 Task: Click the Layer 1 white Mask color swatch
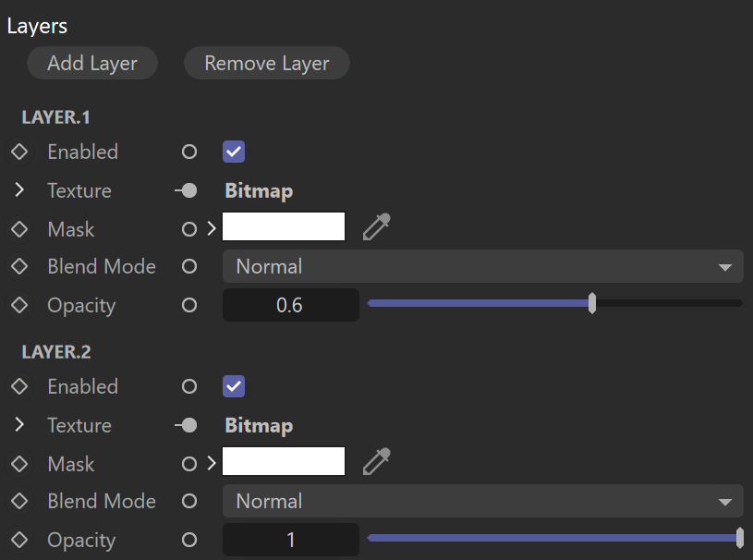click(x=284, y=226)
